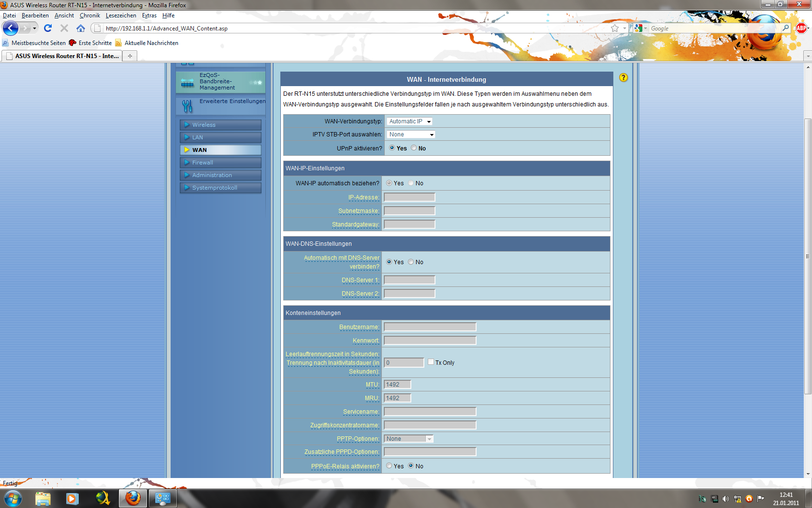Viewport: 812px width, 508px height.
Task: Click the MTU input field
Action: 397,385
